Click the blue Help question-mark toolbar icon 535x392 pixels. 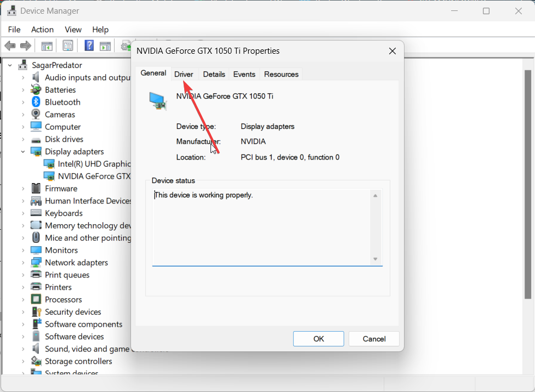[89, 46]
